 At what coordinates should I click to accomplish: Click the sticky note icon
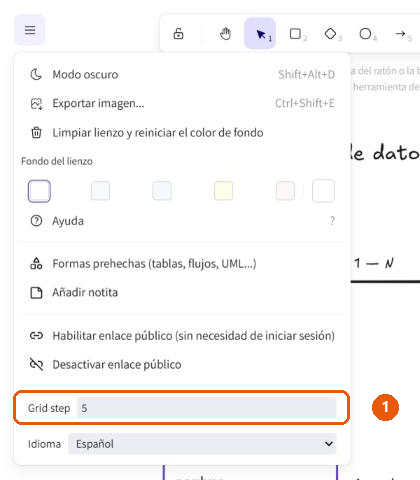pos(36,293)
